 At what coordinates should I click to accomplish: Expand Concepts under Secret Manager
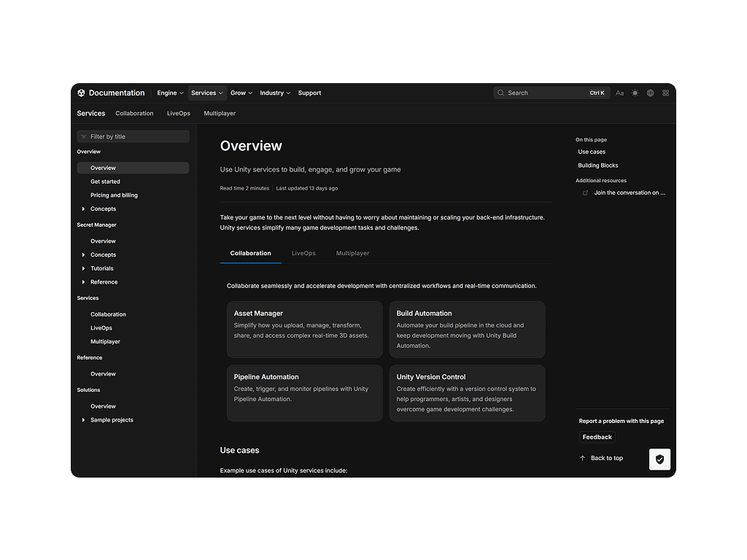[83, 254]
